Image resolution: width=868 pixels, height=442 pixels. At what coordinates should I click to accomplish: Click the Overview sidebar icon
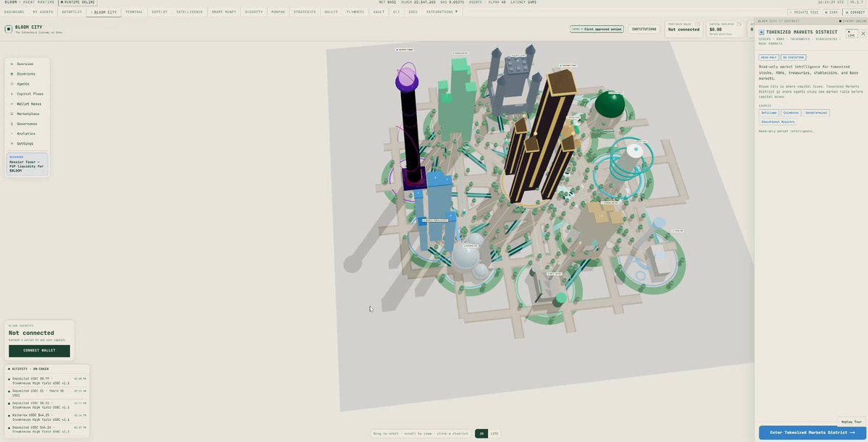(12, 64)
